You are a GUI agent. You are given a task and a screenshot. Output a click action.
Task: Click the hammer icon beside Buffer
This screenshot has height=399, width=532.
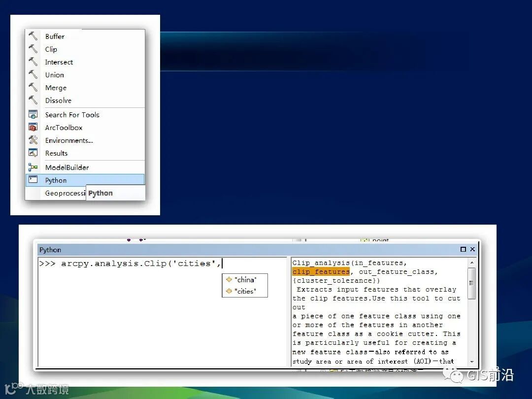point(33,35)
